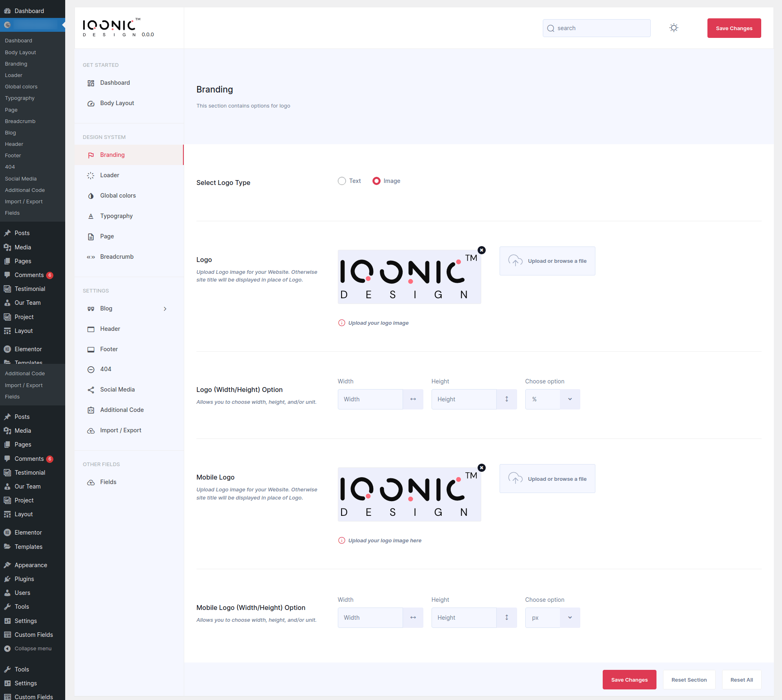
Task: Click the Breadcrumb double-chevron icon
Action: pyautogui.click(x=91, y=257)
